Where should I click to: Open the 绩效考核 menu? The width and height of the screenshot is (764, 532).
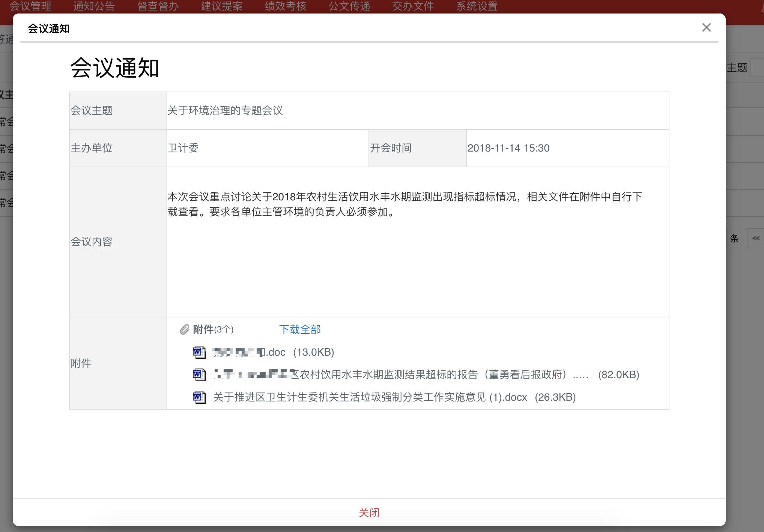pos(285,6)
